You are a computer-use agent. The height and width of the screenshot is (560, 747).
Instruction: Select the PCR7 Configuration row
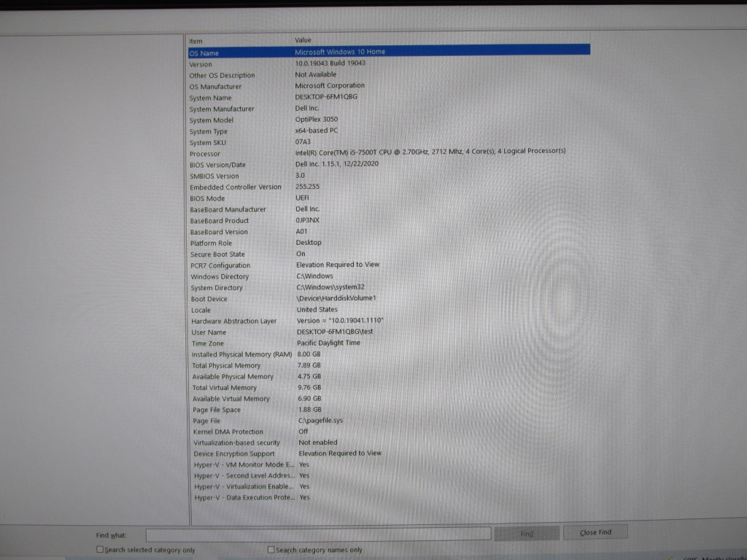click(x=389, y=265)
